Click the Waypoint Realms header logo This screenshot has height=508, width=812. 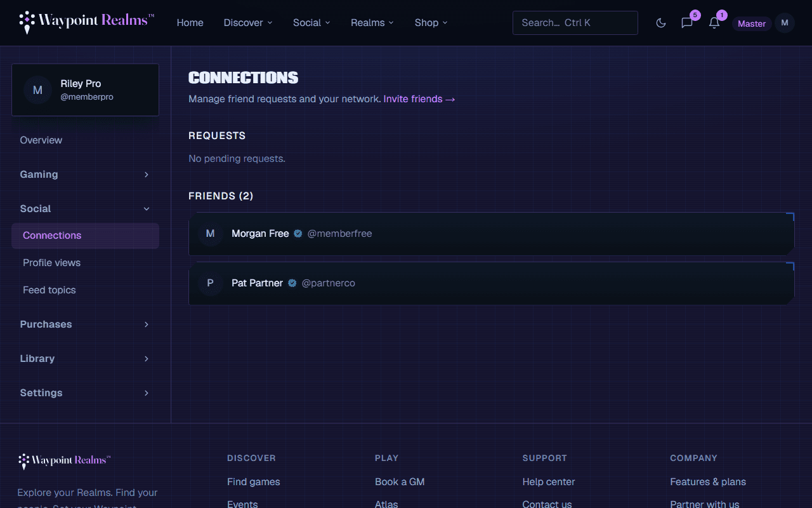pyautogui.click(x=86, y=22)
